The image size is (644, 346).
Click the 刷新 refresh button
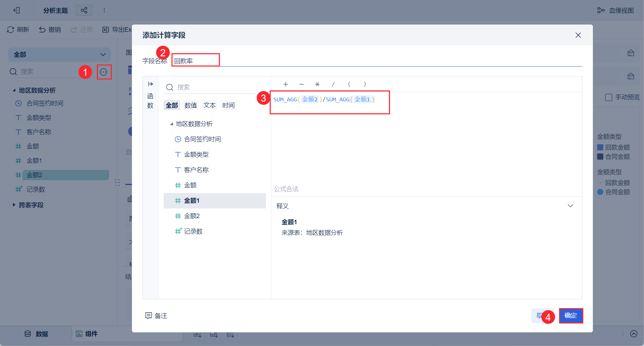point(18,30)
